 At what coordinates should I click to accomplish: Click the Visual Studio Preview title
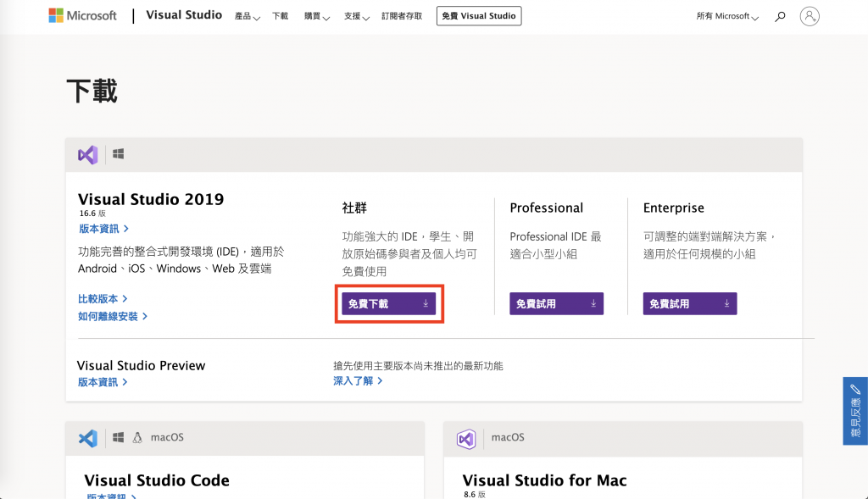(x=142, y=366)
